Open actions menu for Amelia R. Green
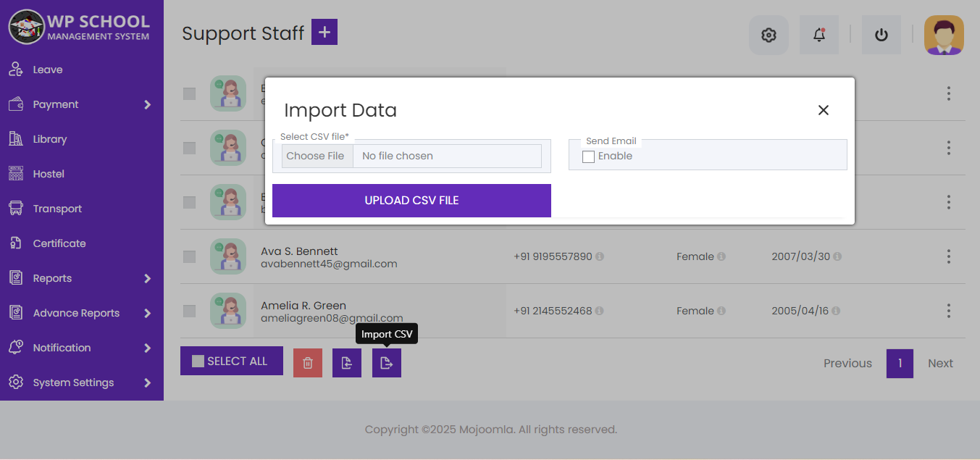The width and height of the screenshot is (980, 460). (948, 311)
